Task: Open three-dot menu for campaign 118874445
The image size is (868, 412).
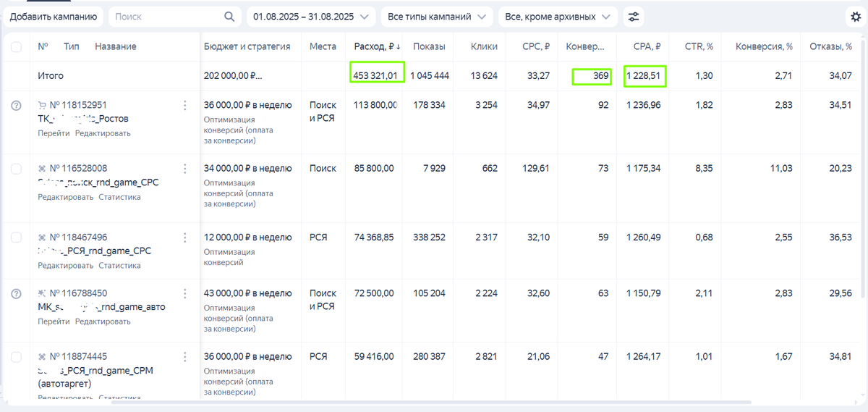Action: point(184,357)
